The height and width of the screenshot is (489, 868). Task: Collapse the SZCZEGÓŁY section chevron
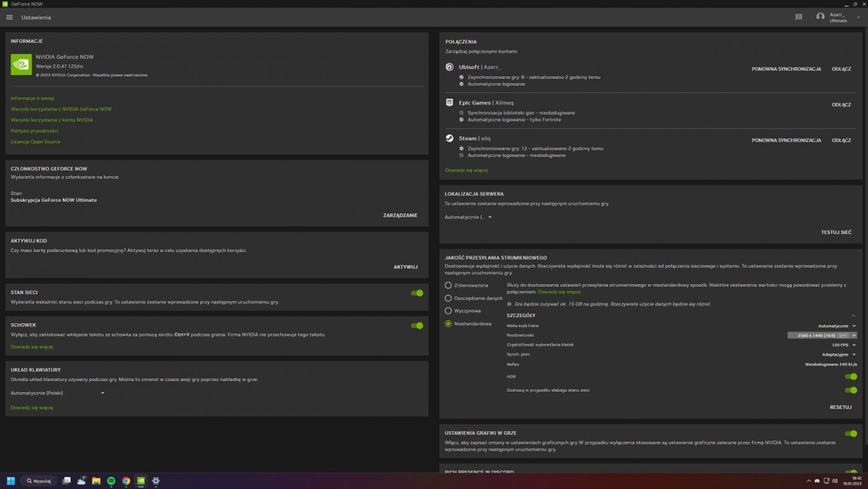point(853,315)
